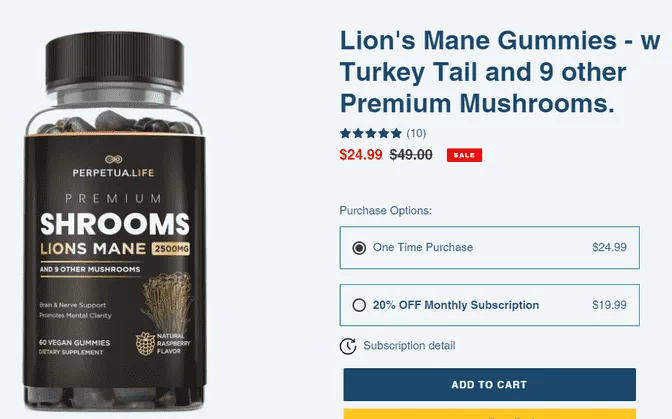Click the raspberry flavor icon on the bottle
672x419 pixels.
coord(147,342)
